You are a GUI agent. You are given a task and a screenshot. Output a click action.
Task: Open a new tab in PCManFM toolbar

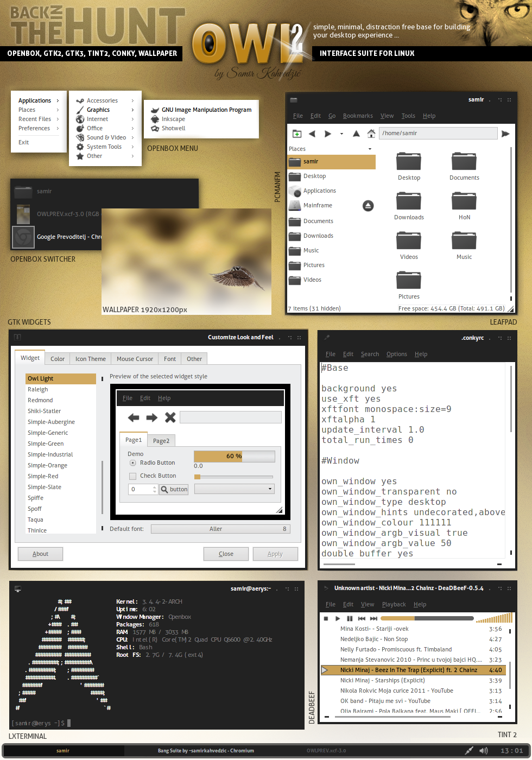coord(297,134)
